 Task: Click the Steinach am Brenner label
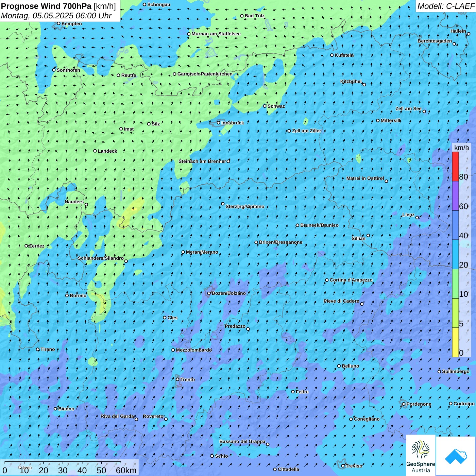coord(202,161)
